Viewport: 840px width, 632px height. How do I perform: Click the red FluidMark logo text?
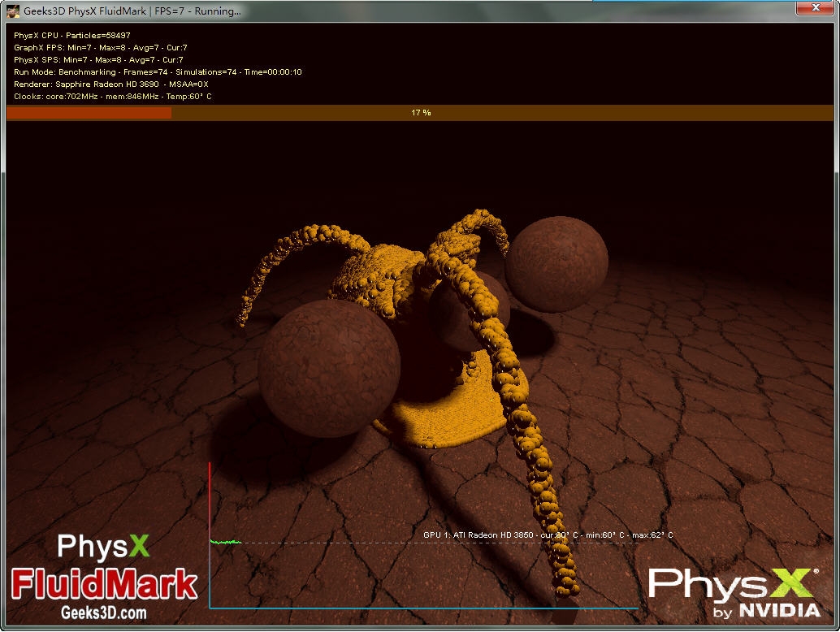(104, 585)
